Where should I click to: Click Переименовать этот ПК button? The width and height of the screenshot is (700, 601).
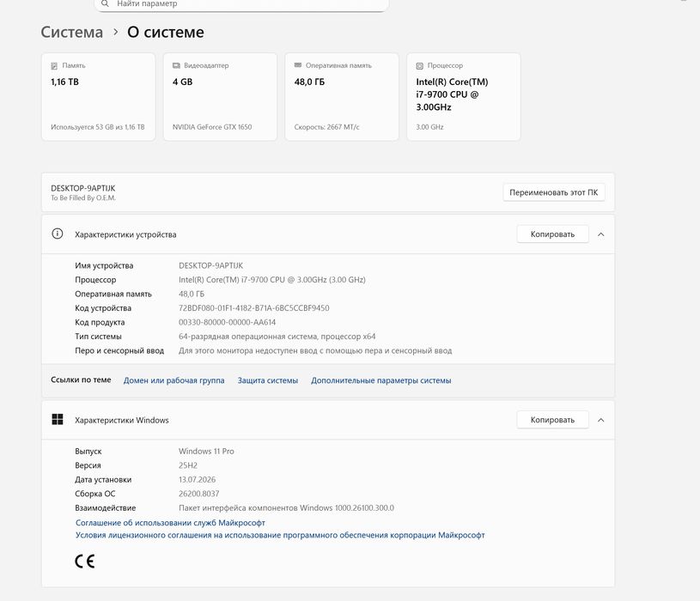554,192
